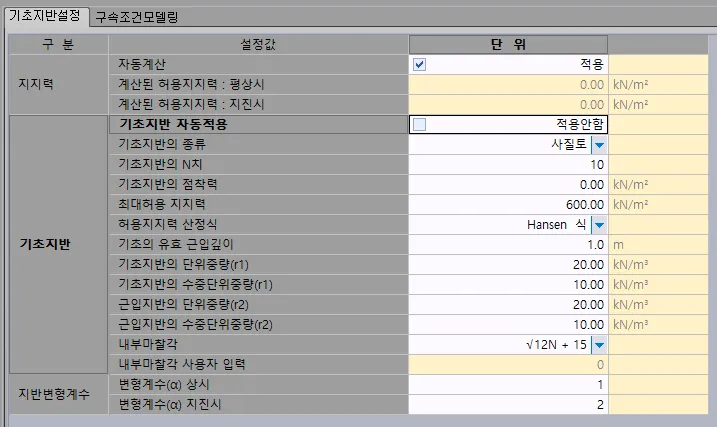Select the 자동계산 row label
This screenshot has width=717, height=427.
pyautogui.click(x=258, y=64)
